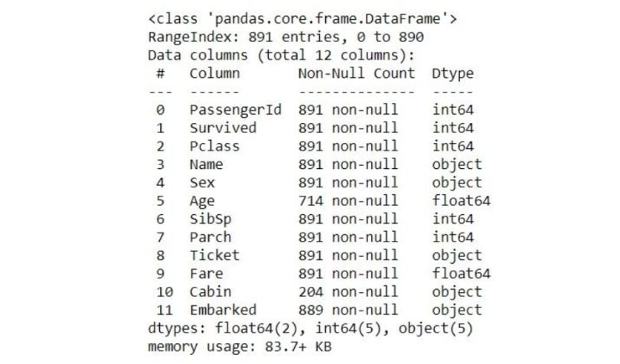This screenshot has width=620, height=364.
Task: Select the 'Data columns (total 12 columns)' line
Action: click(x=282, y=55)
